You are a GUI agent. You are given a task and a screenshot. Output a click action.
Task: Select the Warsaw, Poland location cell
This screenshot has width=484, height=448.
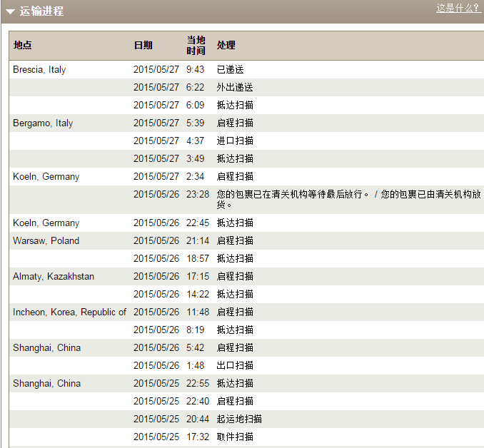pyautogui.click(x=46, y=241)
